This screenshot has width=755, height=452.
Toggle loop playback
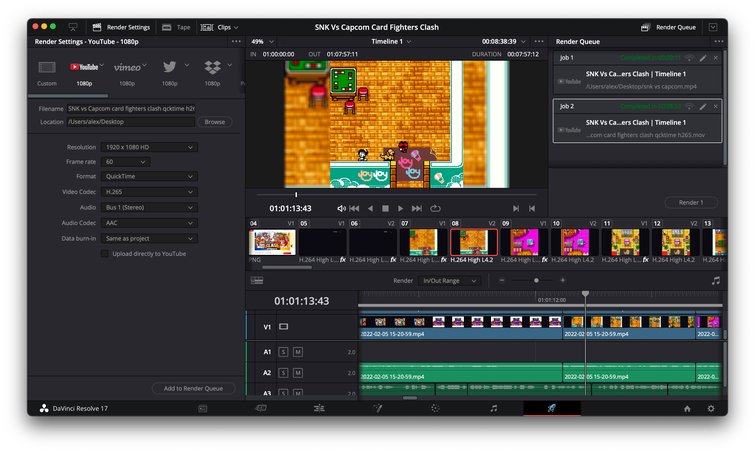(x=435, y=208)
